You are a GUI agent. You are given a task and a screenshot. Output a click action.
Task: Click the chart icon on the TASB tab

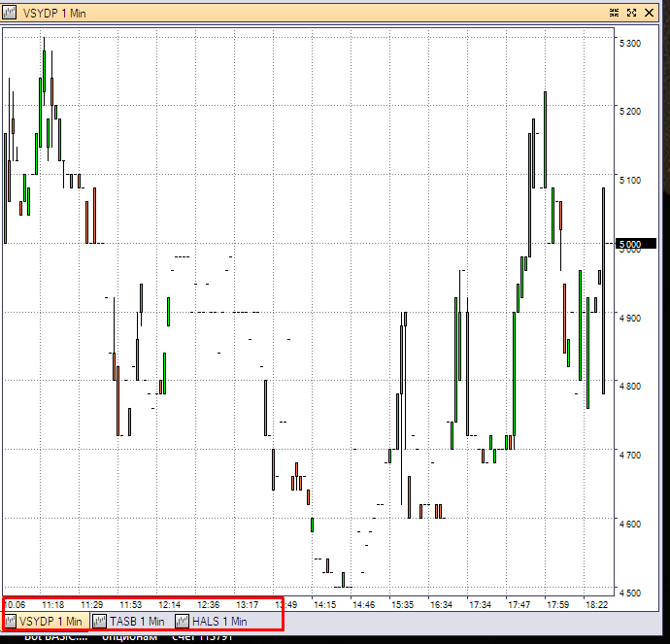point(100,621)
